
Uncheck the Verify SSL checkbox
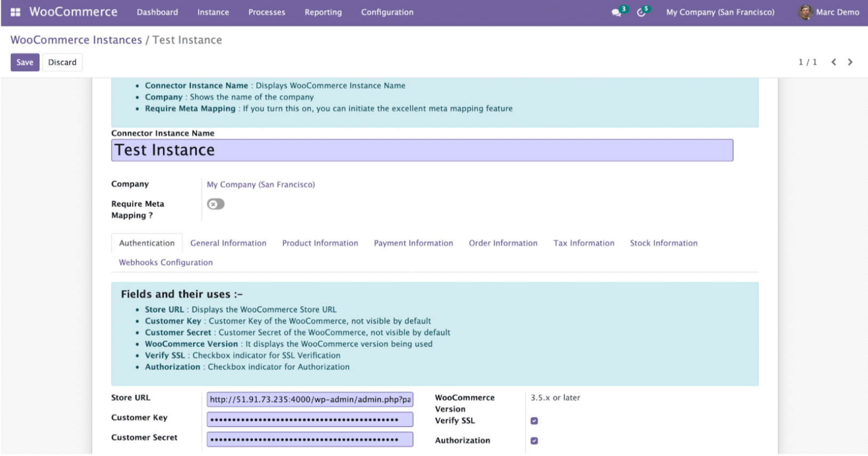click(x=534, y=421)
